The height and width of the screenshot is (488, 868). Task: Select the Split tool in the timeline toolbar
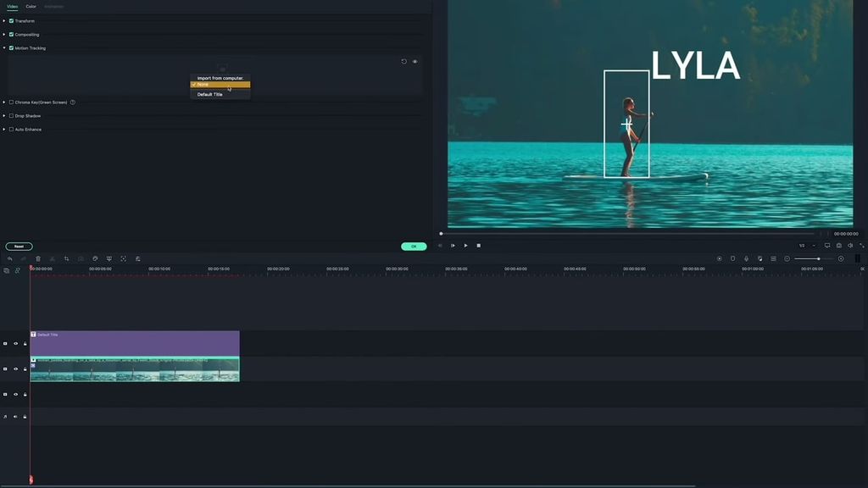tap(52, 258)
